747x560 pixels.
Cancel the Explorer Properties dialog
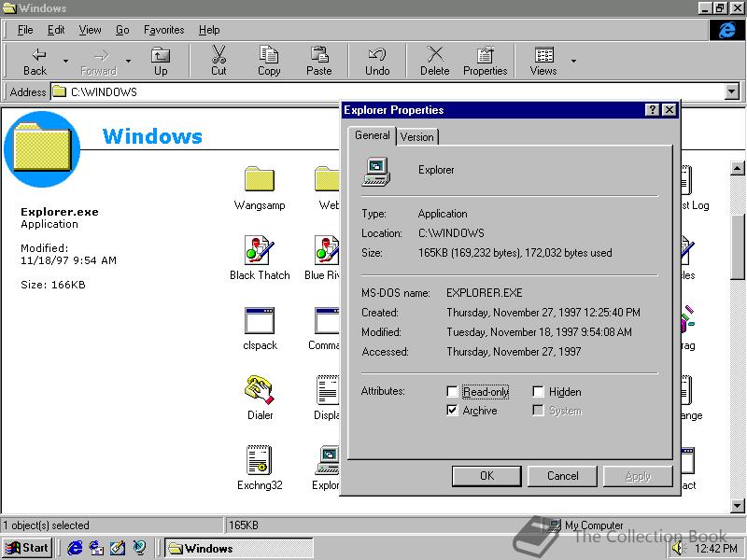[x=562, y=476]
